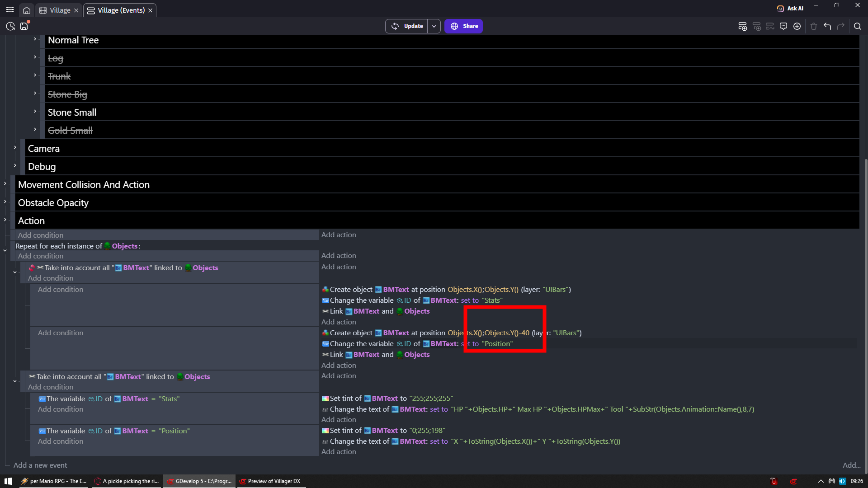The width and height of the screenshot is (868, 488).
Task: Open the Ask AI assistant
Action: click(x=790, y=8)
